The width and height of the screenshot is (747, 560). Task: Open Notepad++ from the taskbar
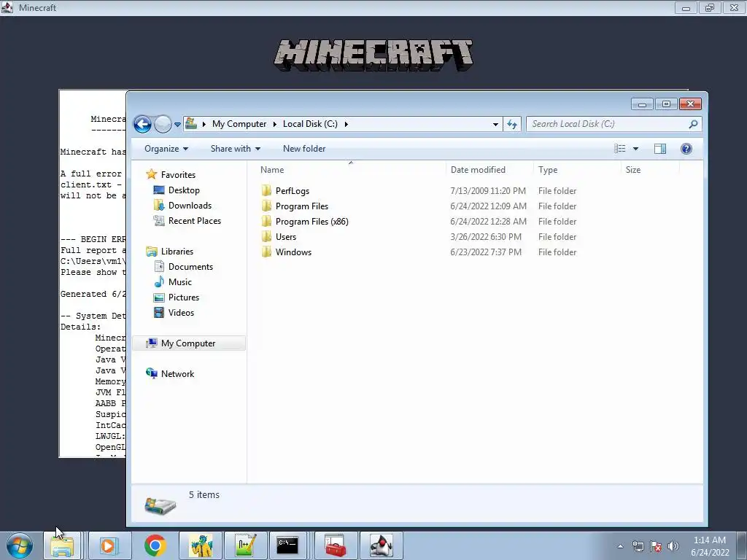[x=246, y=545]
